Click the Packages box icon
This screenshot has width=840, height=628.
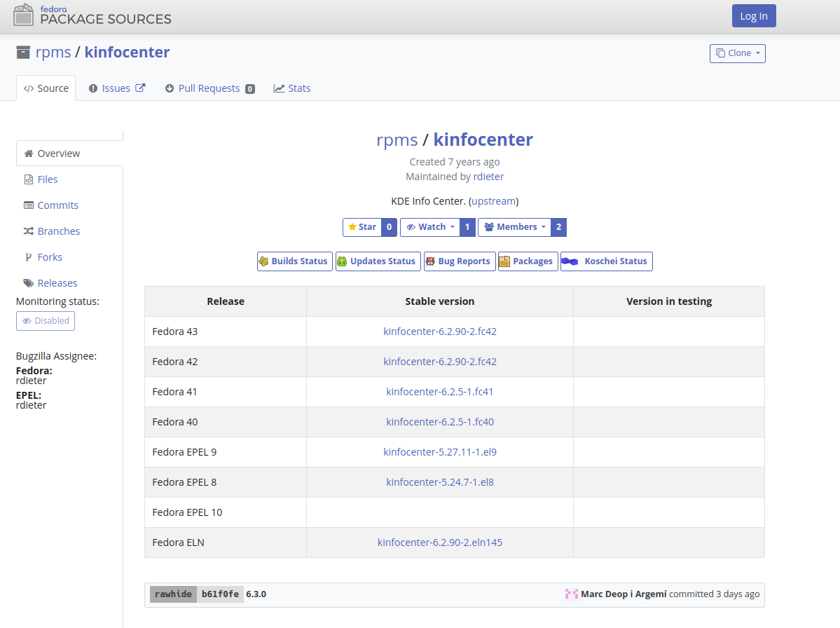pos(504,261)
